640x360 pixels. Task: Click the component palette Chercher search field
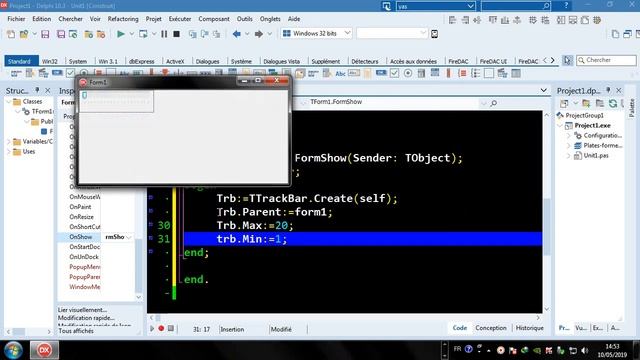607,60
